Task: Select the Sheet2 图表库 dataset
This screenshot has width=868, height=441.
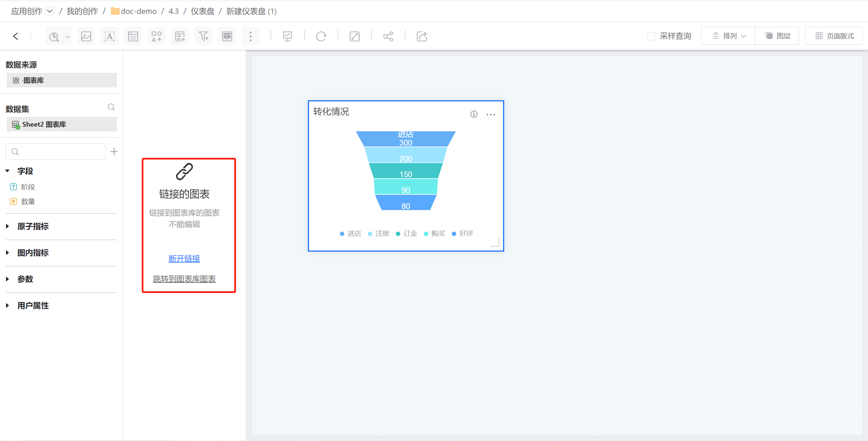Action: 62,124
